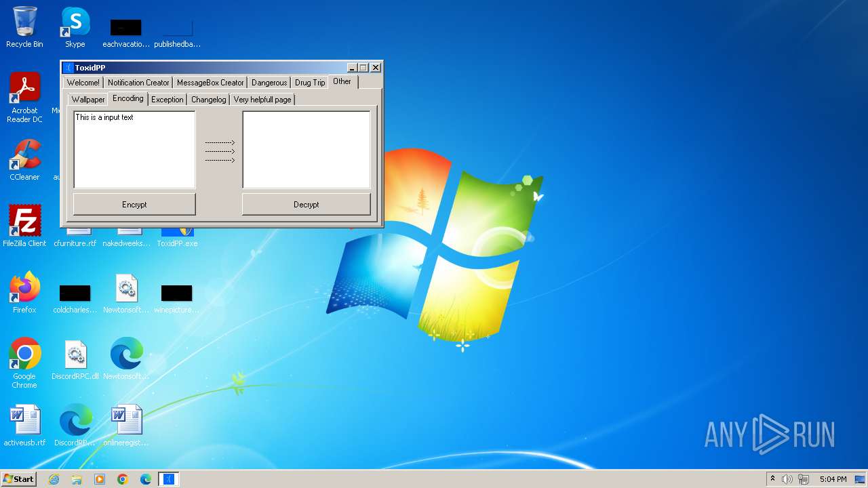Open the Drug Trip tab
The width and height of the screenshot is (868, 488).
point(310,83)
